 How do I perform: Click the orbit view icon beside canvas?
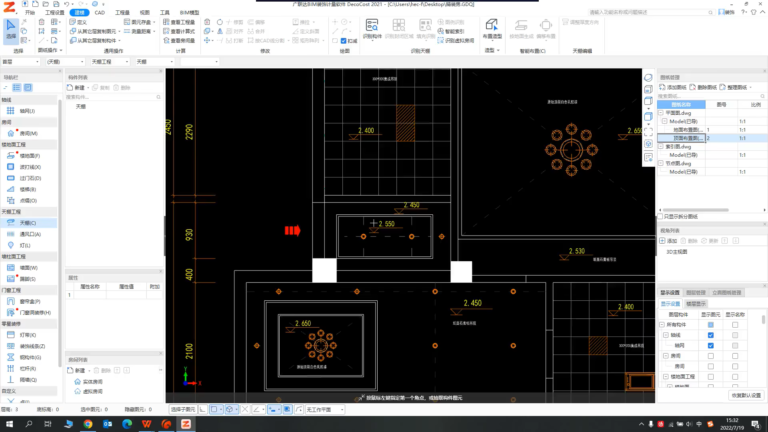pyautogui.click(x=648, y=78)
